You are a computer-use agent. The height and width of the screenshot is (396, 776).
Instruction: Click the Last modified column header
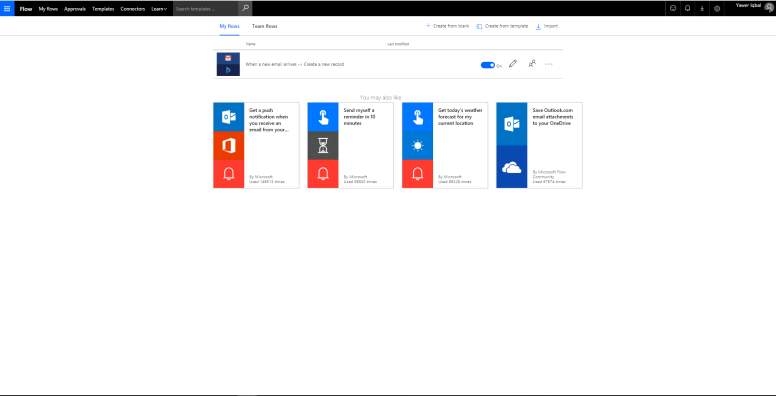click(x=398, y=44)
